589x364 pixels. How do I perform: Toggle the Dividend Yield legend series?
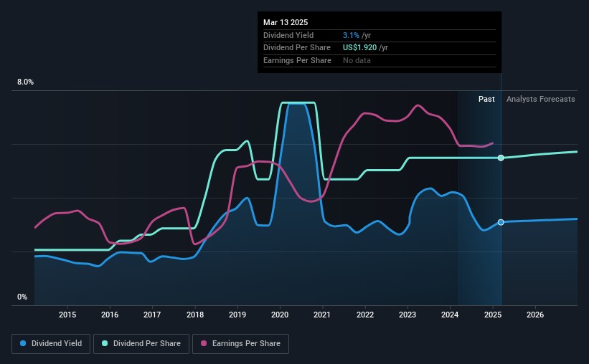point(51,344)
